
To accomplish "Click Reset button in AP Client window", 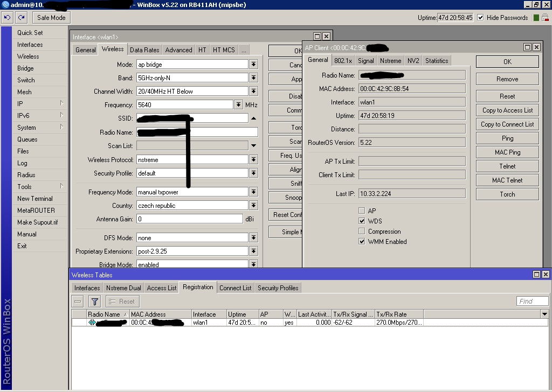I will click(507, 96).
